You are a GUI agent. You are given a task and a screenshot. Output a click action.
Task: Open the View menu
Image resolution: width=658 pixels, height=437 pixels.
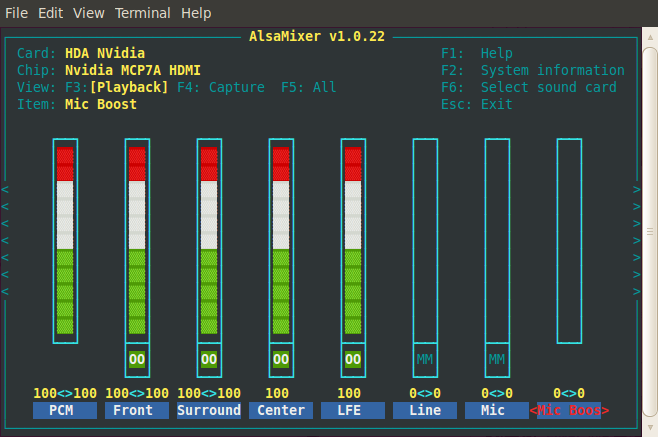pos(88,13)
